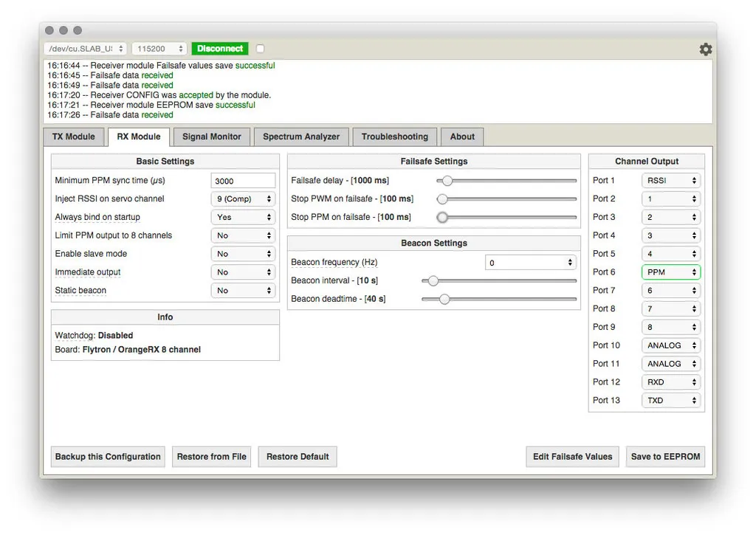Open the settings gear icon
This screenshot has width=756, height=535.
pyautogui.click(x=706, y=49)
